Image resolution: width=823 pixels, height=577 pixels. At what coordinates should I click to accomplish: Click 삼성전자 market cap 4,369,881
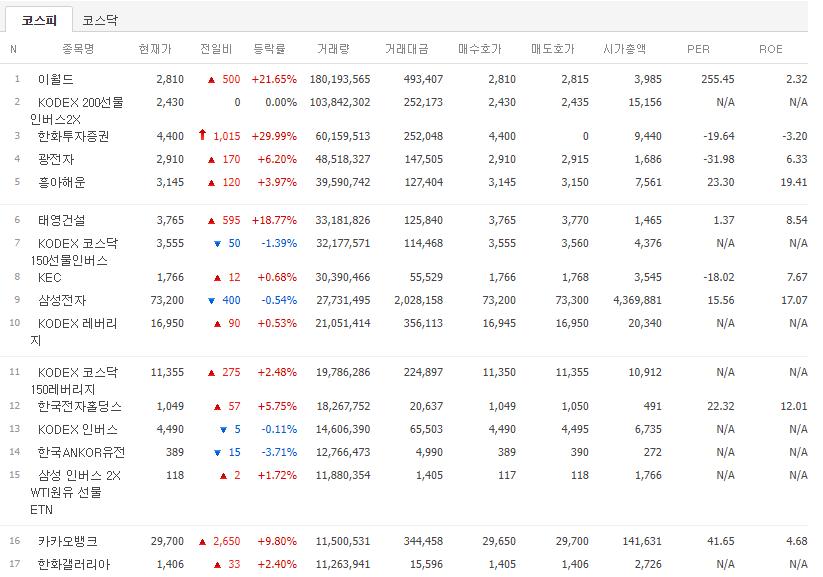(x=637, y=300)
